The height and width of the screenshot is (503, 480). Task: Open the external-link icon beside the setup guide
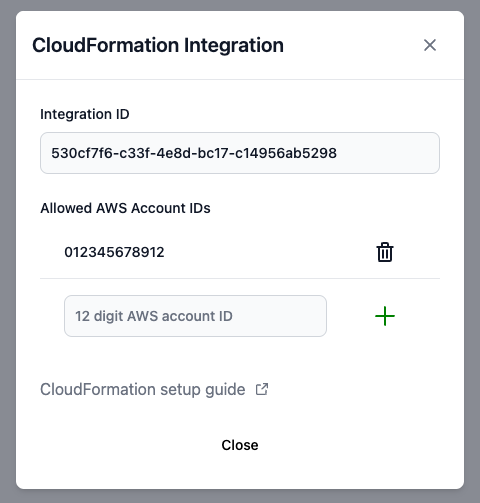tap(262, 389)
